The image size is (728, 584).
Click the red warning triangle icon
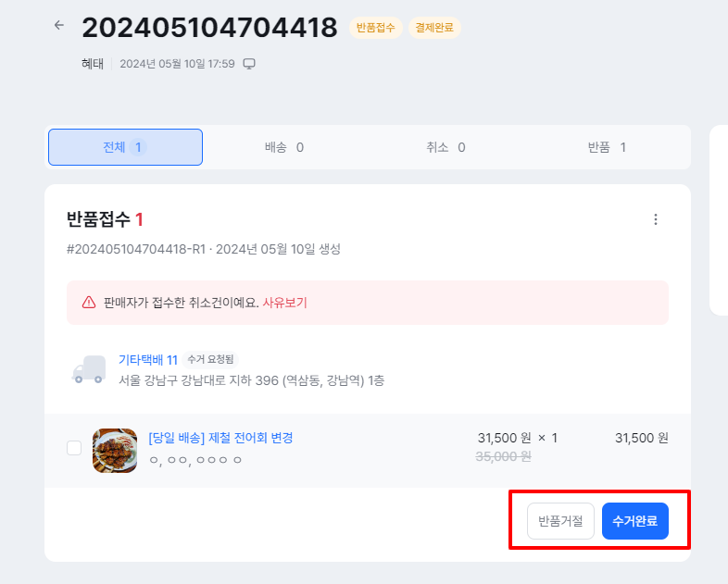[89, 303]
